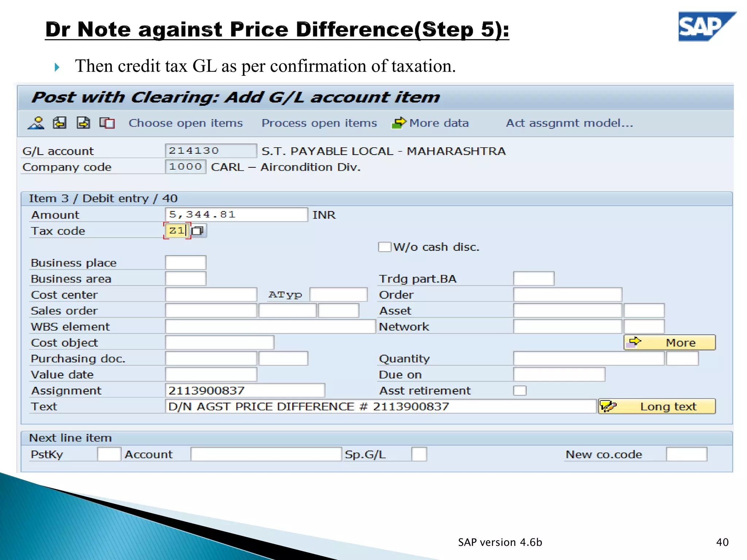The image size is (747, 560).
Task: Click S.T. PAYABLE LOCAL - MAHARASHTRA text
Action: [383, 151]
